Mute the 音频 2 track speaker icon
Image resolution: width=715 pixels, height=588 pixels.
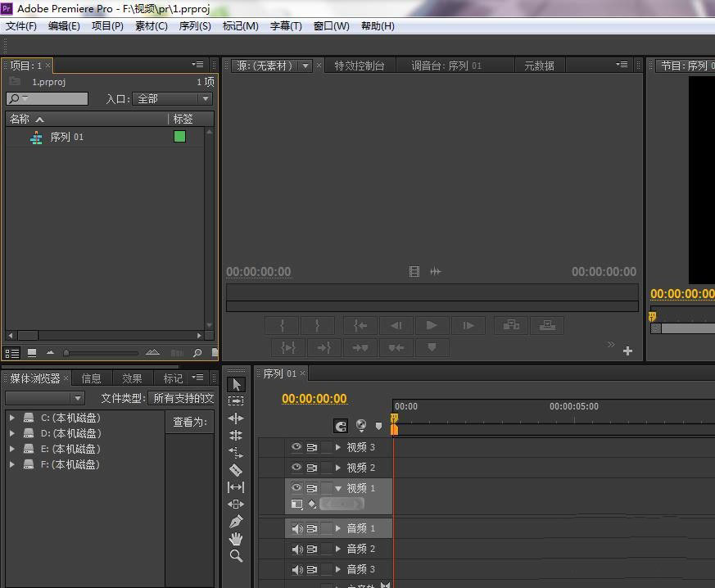pos(296,550)
